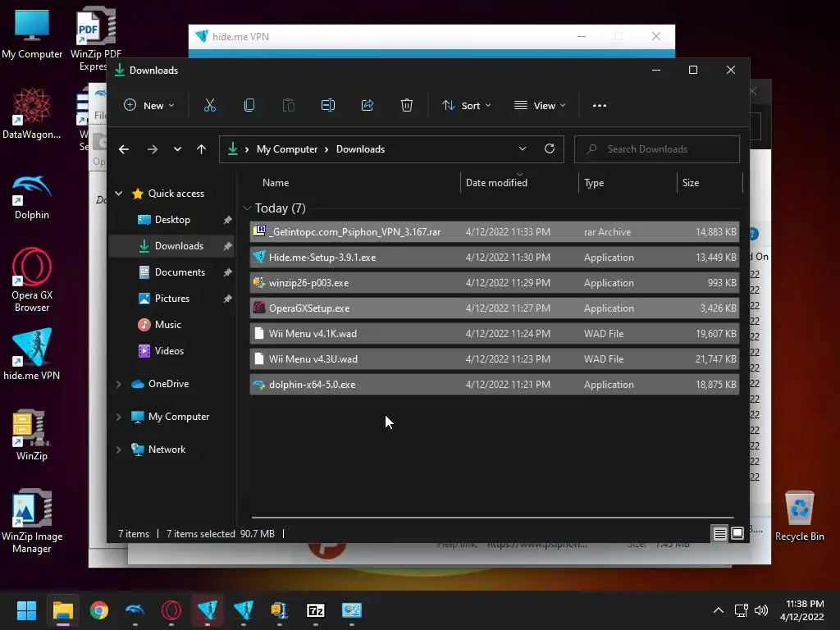Image resolution: width=840 pixels, height=630 pixels.
Task: Switch to large thumbnails view in status bar
Action: point(737,533)
